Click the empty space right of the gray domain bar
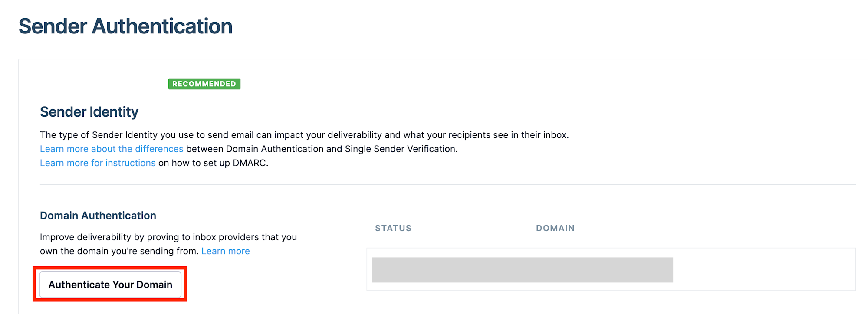868x314 pixels. (x=764, y=270)
